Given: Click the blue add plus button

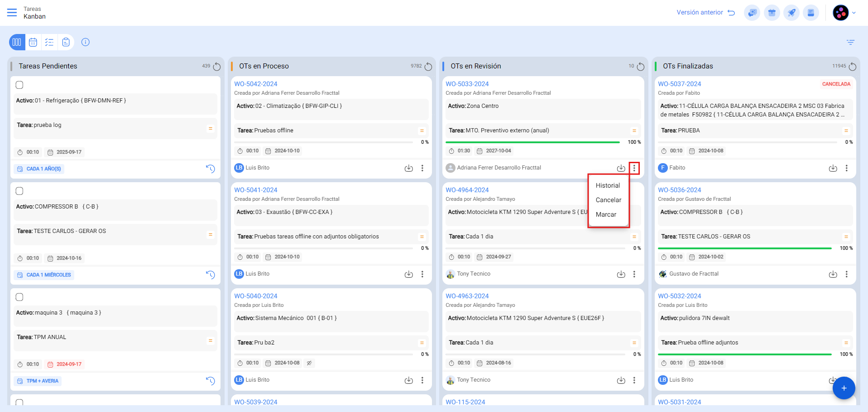Looking at the screenshot, I should (x=844, y=388).
